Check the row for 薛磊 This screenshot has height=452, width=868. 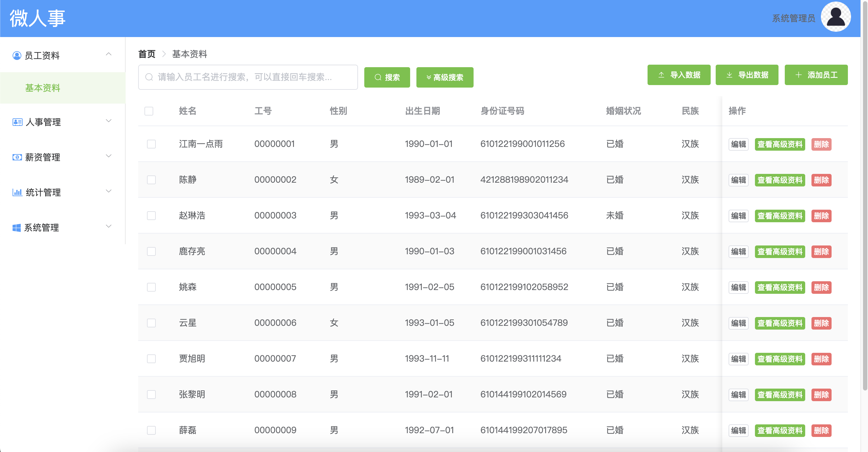(x=151, y=430)
